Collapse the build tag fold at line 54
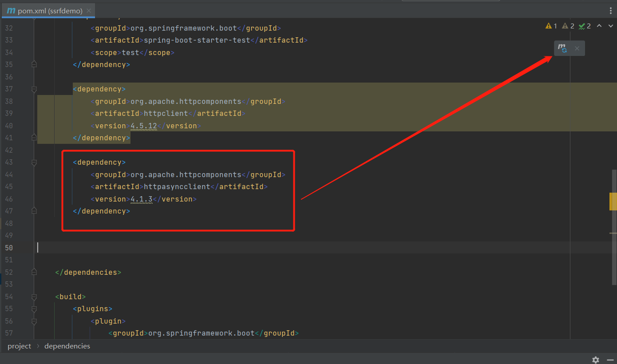Screen dimensions: 617x364 pos(34,297)
